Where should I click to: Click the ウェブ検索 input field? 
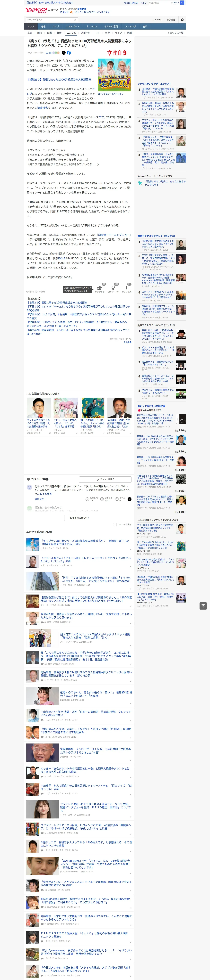click(x=159, y=3)
